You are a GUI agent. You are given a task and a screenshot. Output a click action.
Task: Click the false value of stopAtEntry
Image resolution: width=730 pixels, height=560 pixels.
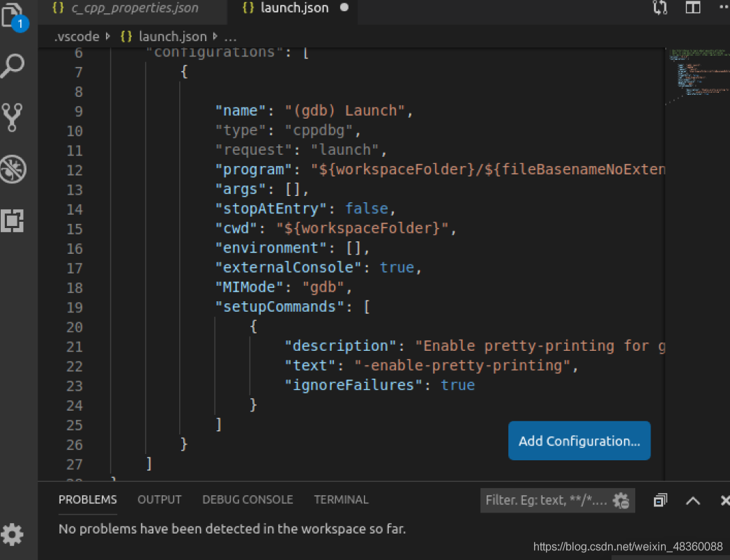[367, 209]
